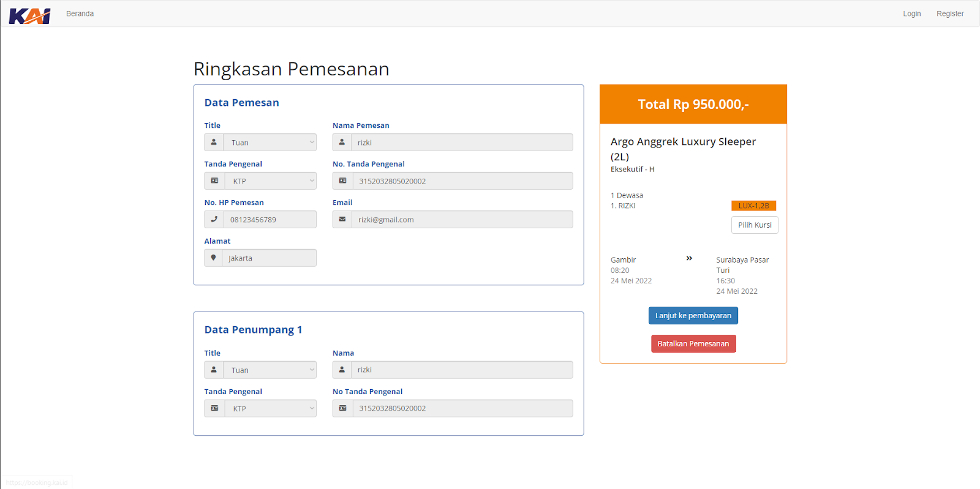
Task: Open the Title dropdown in Data Pemesan
Action: [270, 142]
